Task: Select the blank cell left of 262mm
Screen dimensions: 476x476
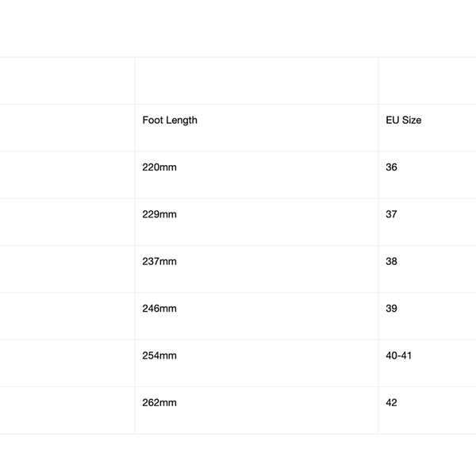Action: click(x=67, y=410)
